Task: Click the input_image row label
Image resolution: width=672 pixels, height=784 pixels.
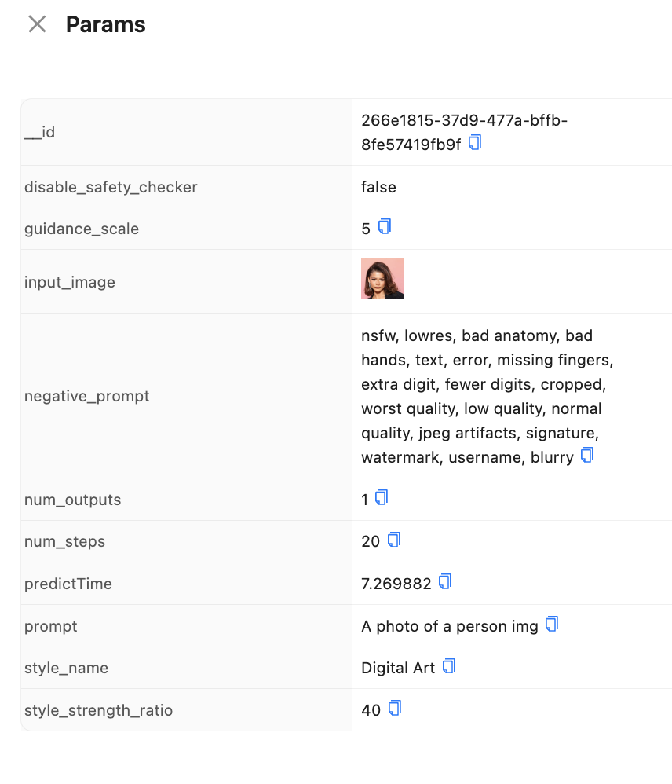Action: point(70,282)
